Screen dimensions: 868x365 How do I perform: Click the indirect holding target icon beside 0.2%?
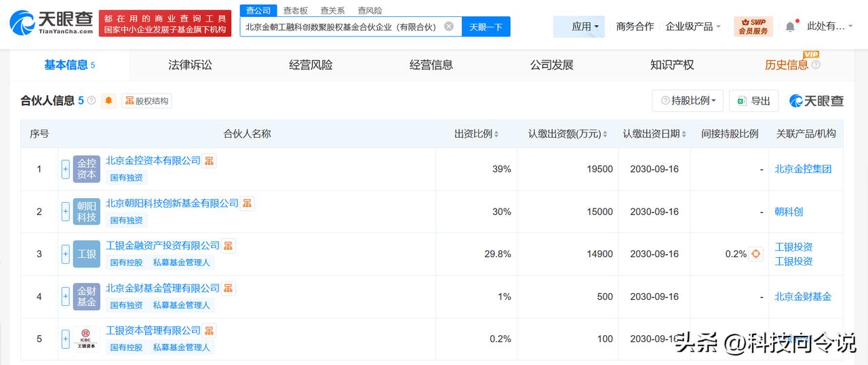pyautogui.click(x=756, y=254)
